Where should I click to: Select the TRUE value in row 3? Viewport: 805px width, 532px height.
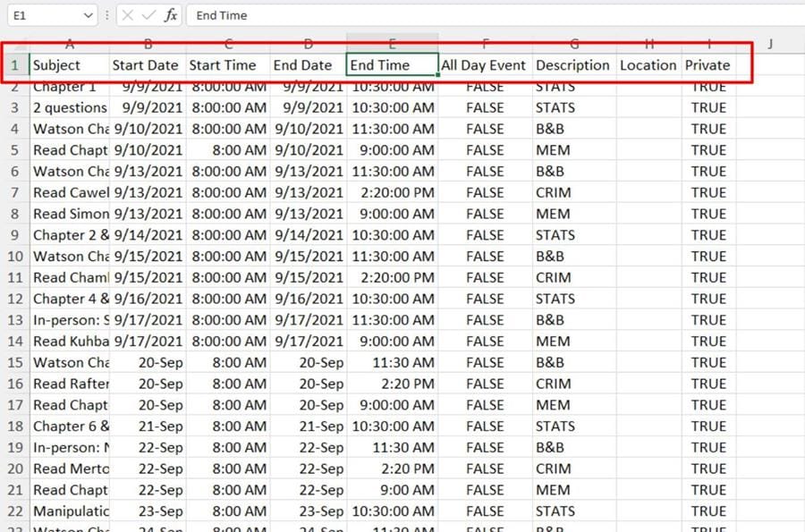(708, 107)
